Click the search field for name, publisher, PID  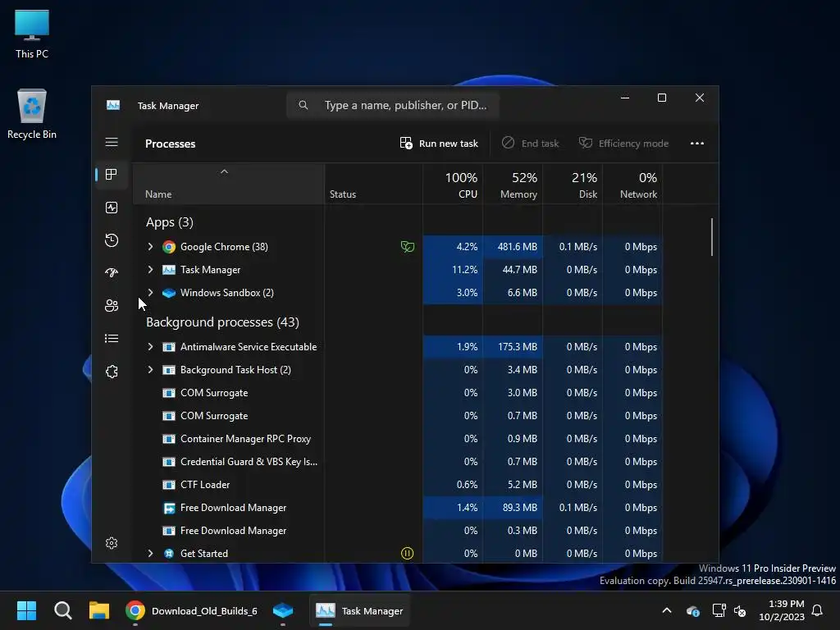[393, 105]
